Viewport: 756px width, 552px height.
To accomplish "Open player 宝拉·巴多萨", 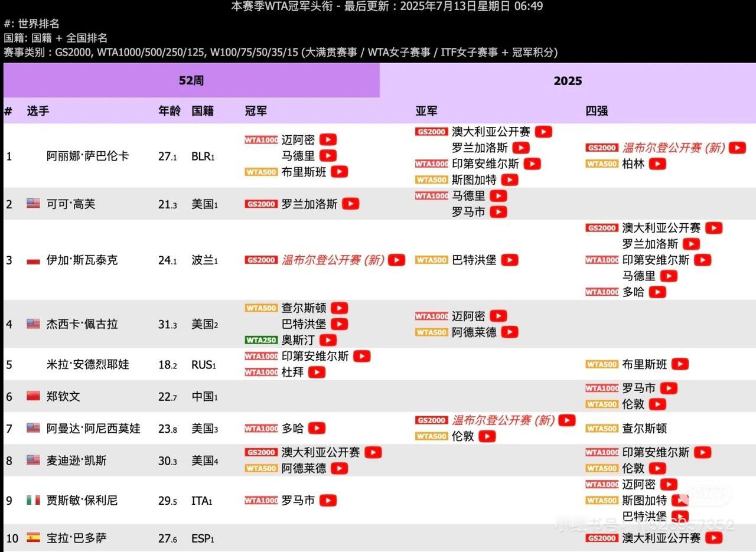I will point(77,538).
